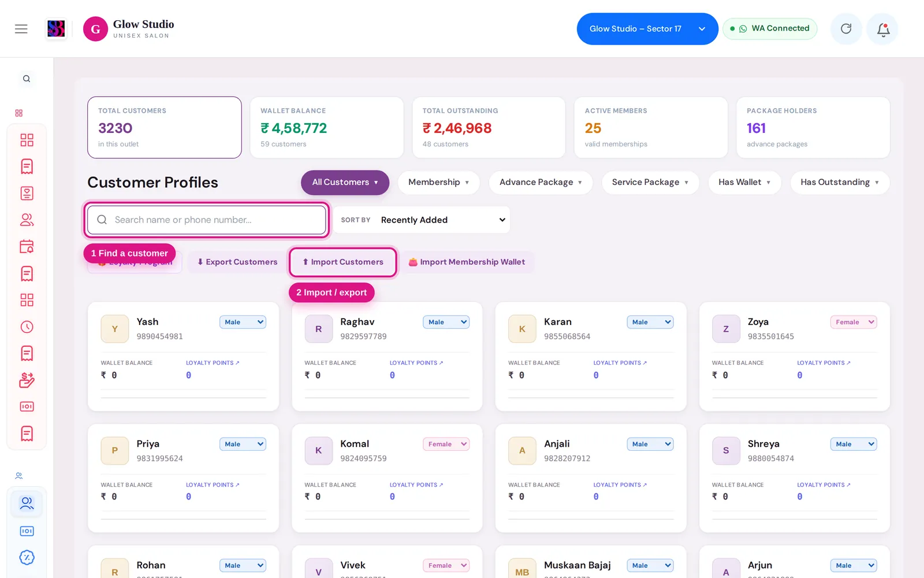Select the All Customers filter tab
This screenshot has width=924, height=578.
coord(345,183)
